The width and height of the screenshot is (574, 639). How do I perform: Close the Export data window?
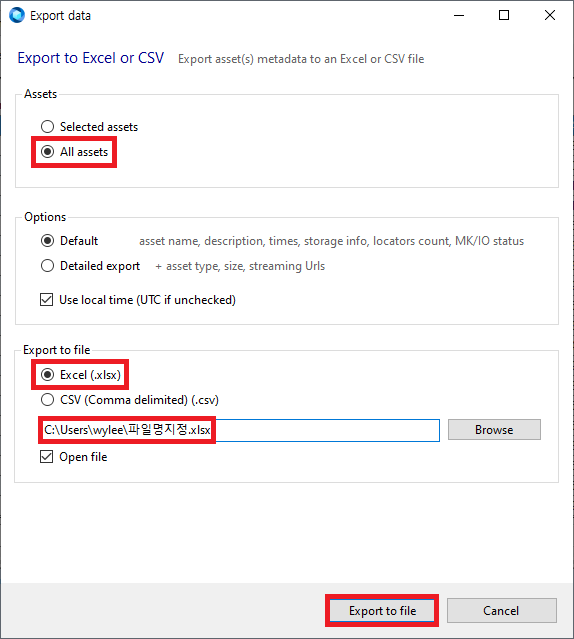coord(550,15)
